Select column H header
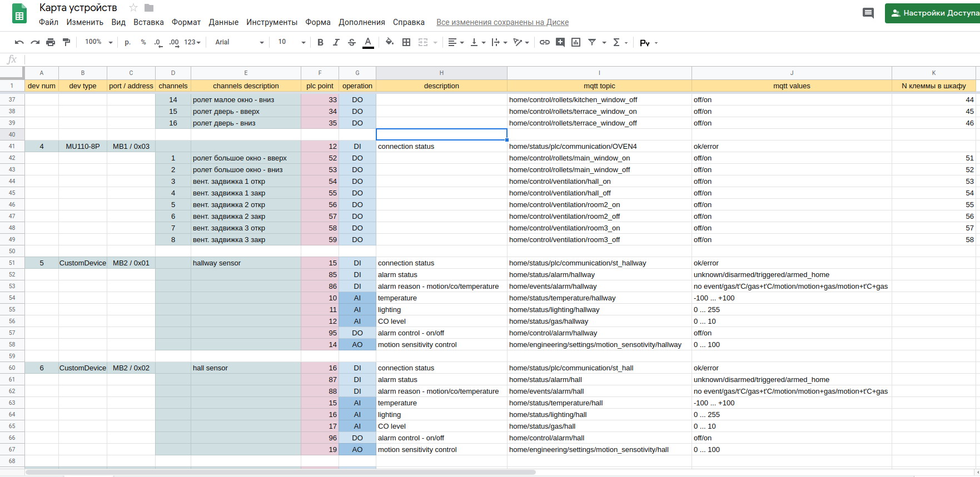 point(441,73)
